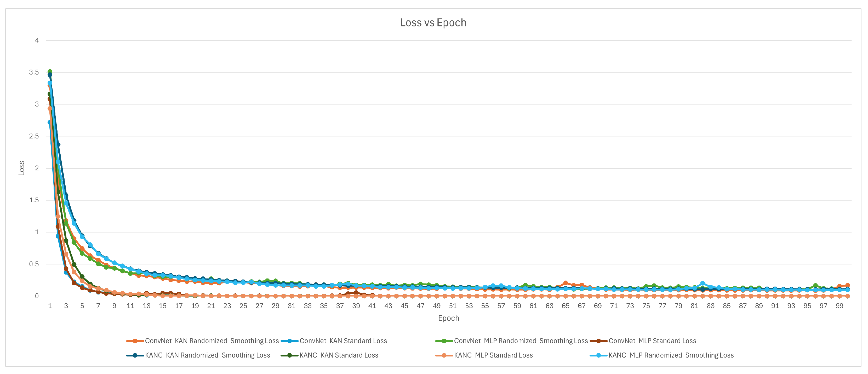Viewport: 868px width, 374px height.
Task: Select the ConvNet_KAN Standard Loss legend entry
Action: [x=343, y=341]
